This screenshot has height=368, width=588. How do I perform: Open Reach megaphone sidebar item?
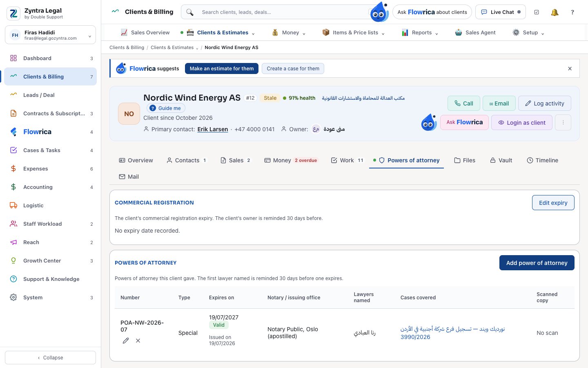(51, 242)
